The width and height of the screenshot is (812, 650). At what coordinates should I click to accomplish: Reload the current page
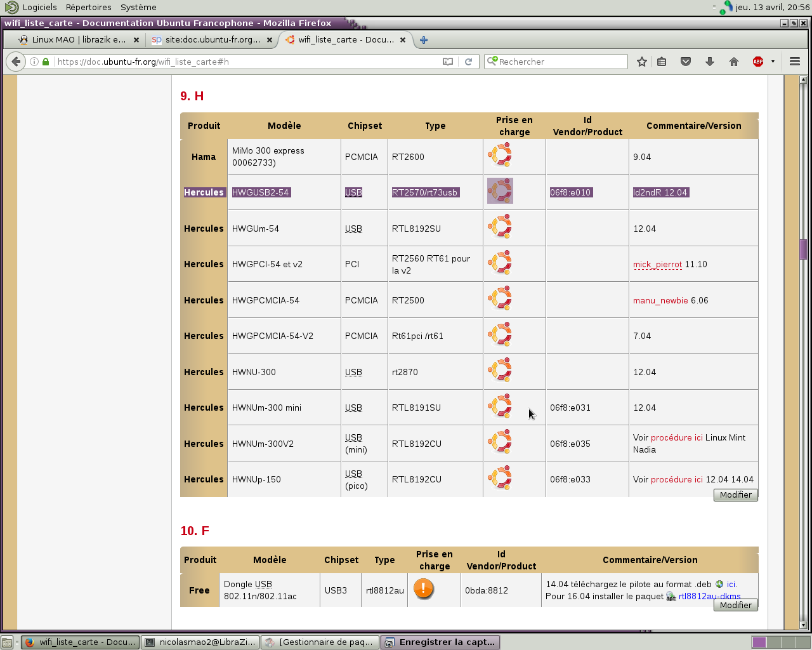click(x=468, y=62)
